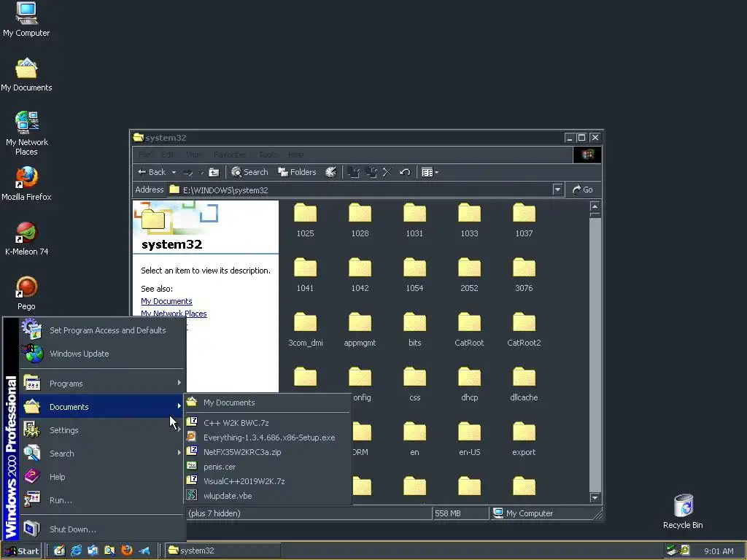Open the My Computer desktop icon
The width and height of the screenshot is (747, 560).
(x=26, y=19)
